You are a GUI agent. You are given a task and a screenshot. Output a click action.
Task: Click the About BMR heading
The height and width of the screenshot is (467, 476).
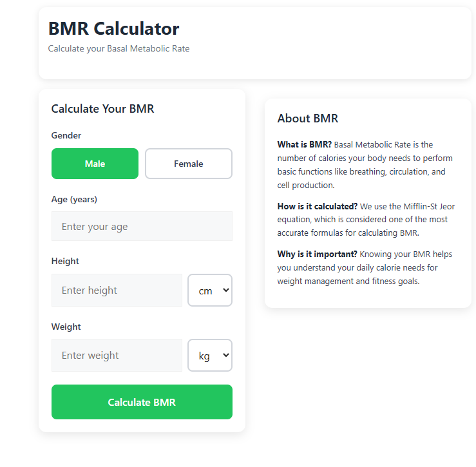point(307,119)
